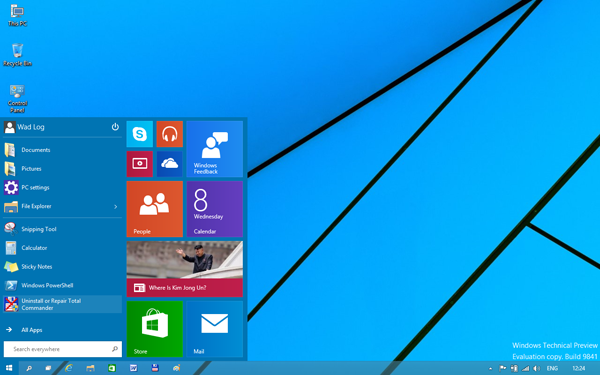Open Task View on the taskbar
The width and height of the screenshot is (600, 375).
pos(48,368)
